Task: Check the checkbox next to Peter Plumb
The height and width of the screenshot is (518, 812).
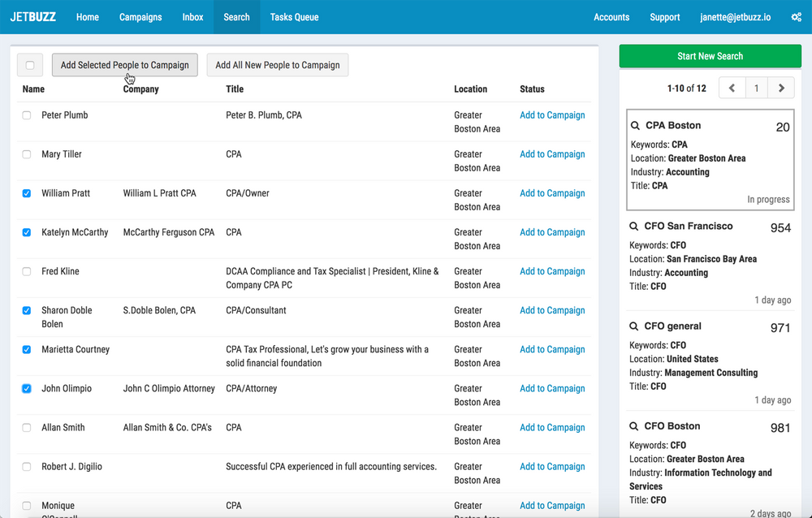Action: coord(26,114)
